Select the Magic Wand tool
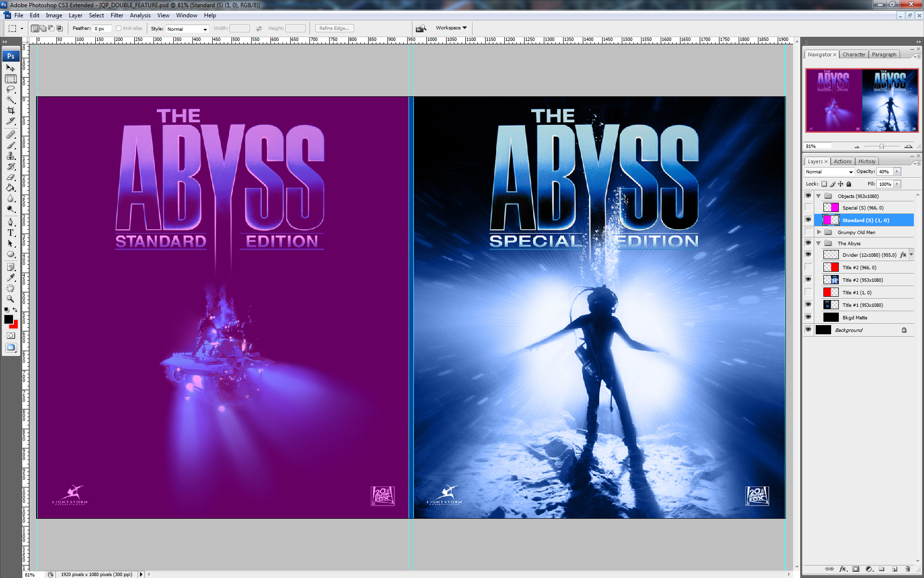Screen dimensions: 924x578 click(11, 100)
